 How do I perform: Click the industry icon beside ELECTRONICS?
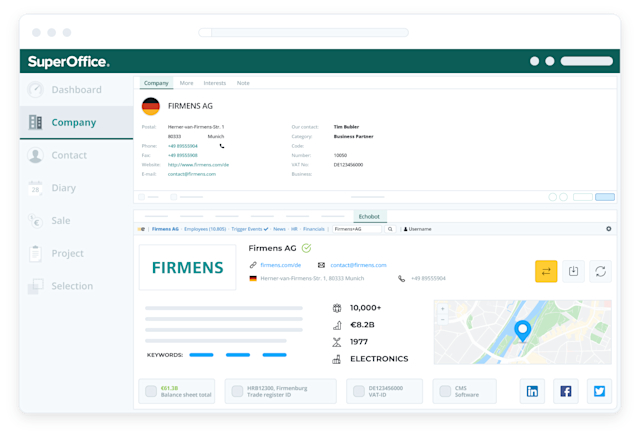337,359
